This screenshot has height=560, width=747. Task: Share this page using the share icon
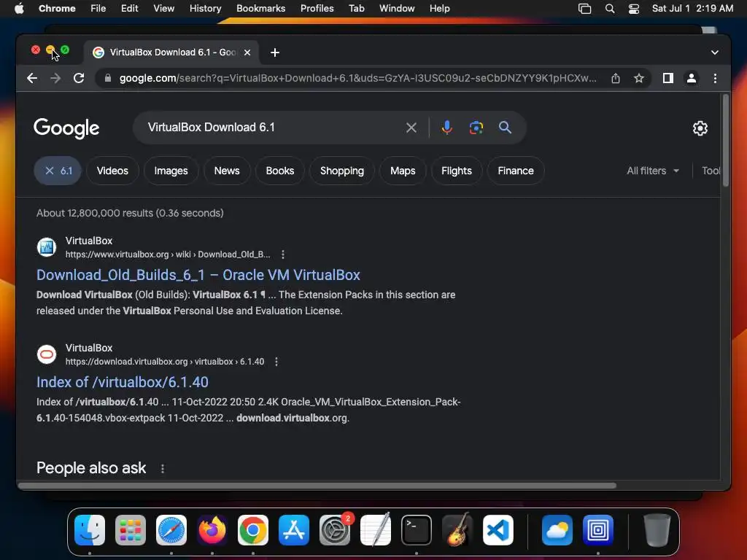point(616,78)
